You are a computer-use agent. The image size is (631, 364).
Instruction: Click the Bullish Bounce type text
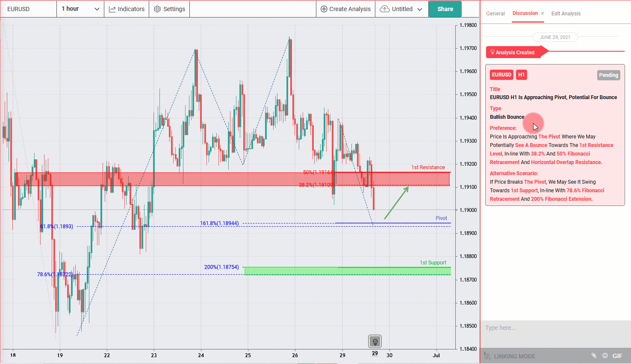coord(507,117)
